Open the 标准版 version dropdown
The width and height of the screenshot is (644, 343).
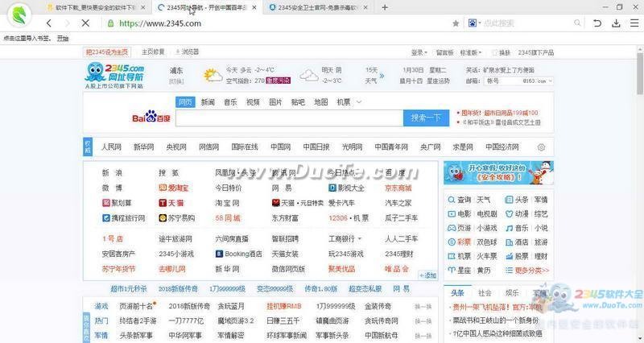click(471, 52)
